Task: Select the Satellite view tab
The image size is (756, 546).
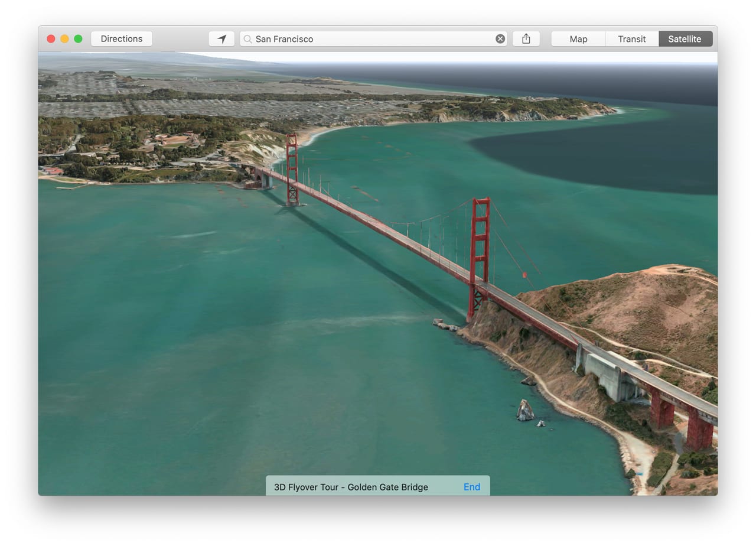Action: point(685,39)
